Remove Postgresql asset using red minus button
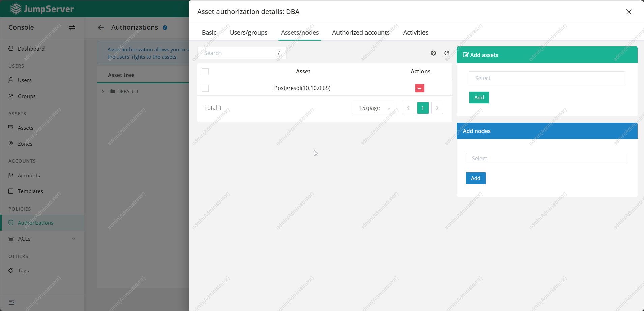This screenshot has width=644, height=311. (x=419, y=88)
